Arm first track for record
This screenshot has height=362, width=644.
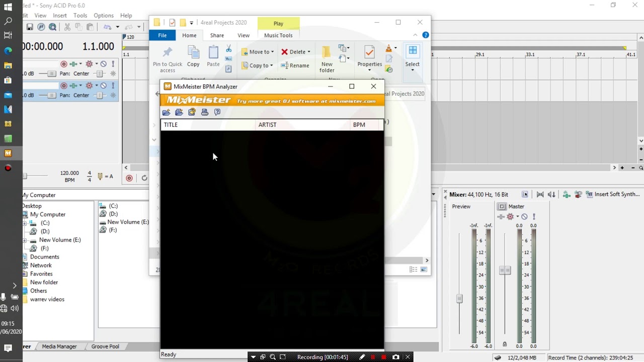coord(64,64)
